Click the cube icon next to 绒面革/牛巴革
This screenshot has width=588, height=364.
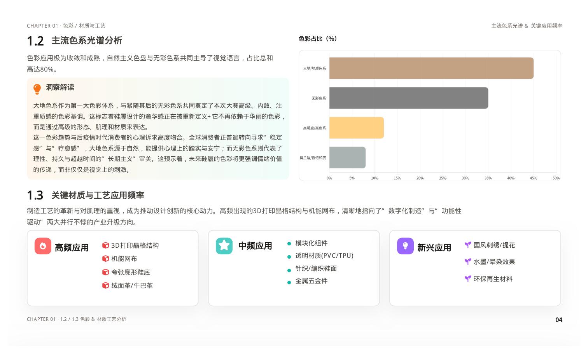[x=105, y=285]
